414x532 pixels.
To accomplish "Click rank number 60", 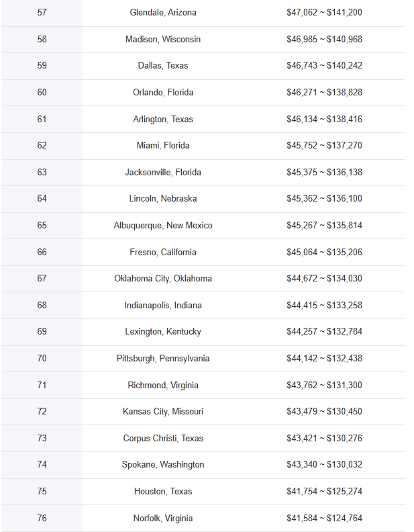I will 42,92.
